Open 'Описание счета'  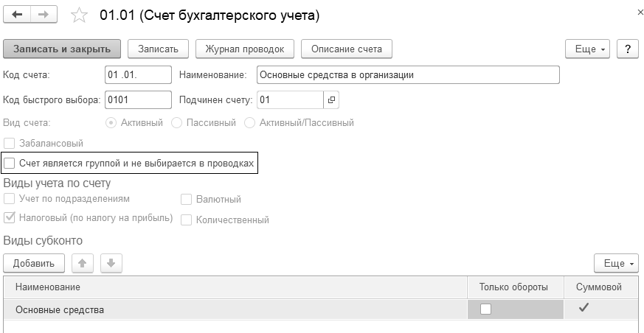tap(347, 49)
